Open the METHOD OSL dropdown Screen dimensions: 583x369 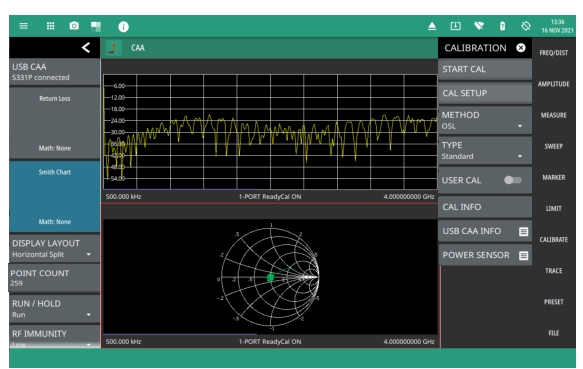(485, 120)
